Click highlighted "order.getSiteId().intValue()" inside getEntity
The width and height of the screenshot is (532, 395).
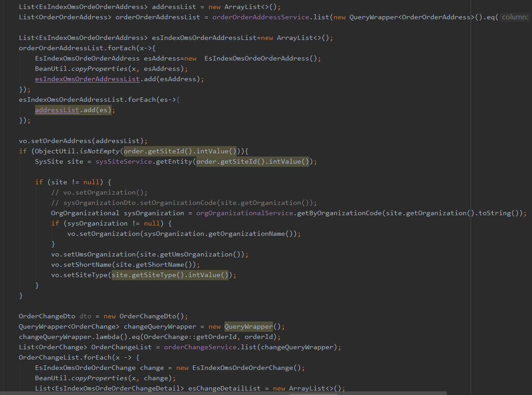click(253, 161)
